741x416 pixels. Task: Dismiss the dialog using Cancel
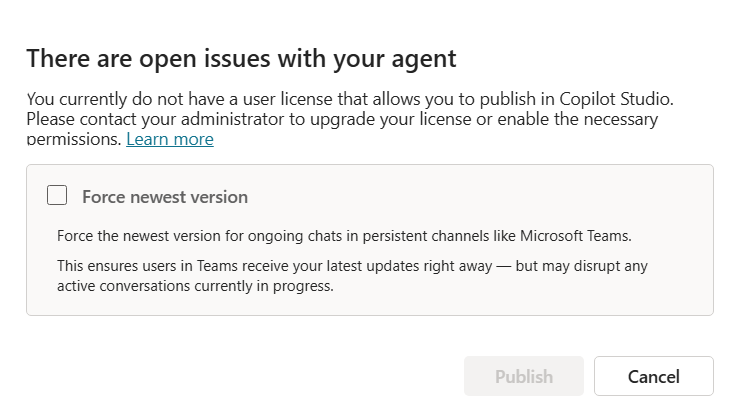[654, 376]
